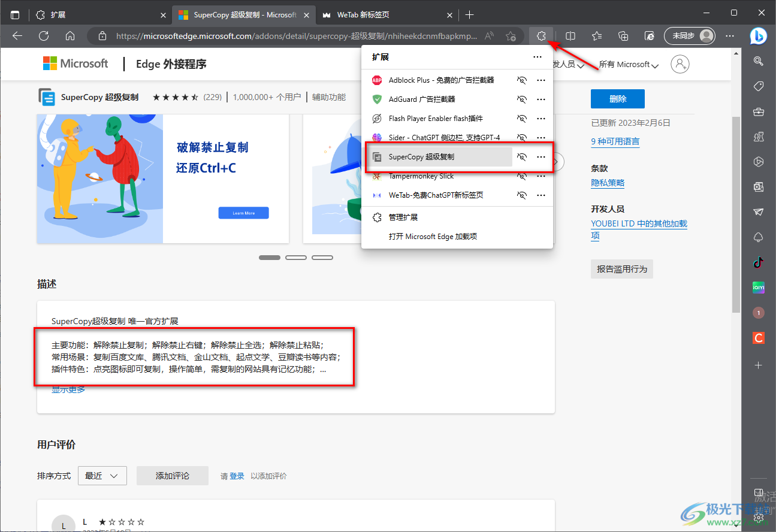
Task: Choose 管理扩展 in extensions panel
Action: pos(457,217)
